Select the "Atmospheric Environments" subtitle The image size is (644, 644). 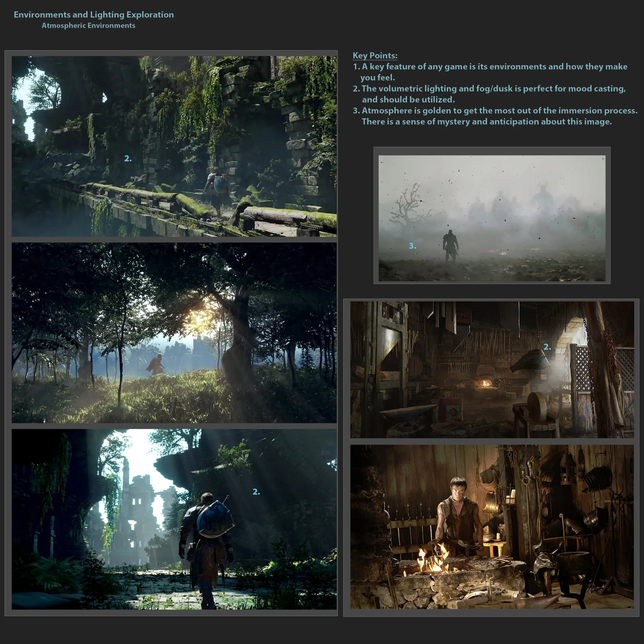[88, 25]
